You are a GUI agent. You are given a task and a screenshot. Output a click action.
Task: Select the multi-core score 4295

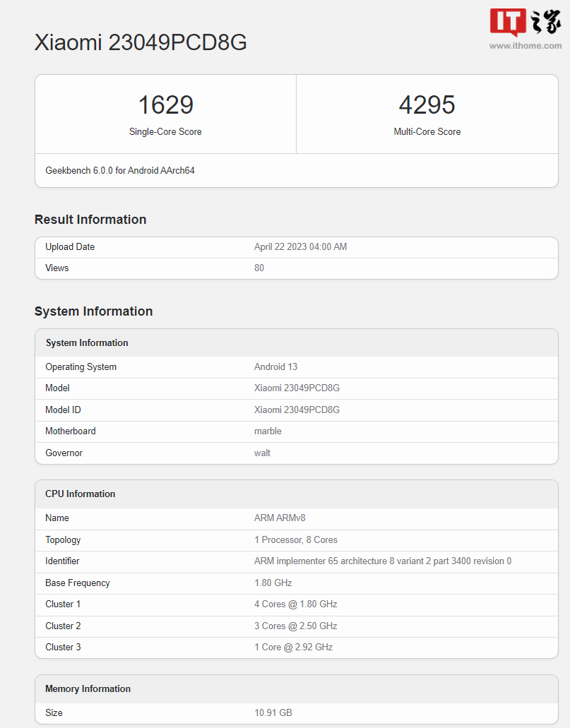pyautogui.click(x=427, y=105)
